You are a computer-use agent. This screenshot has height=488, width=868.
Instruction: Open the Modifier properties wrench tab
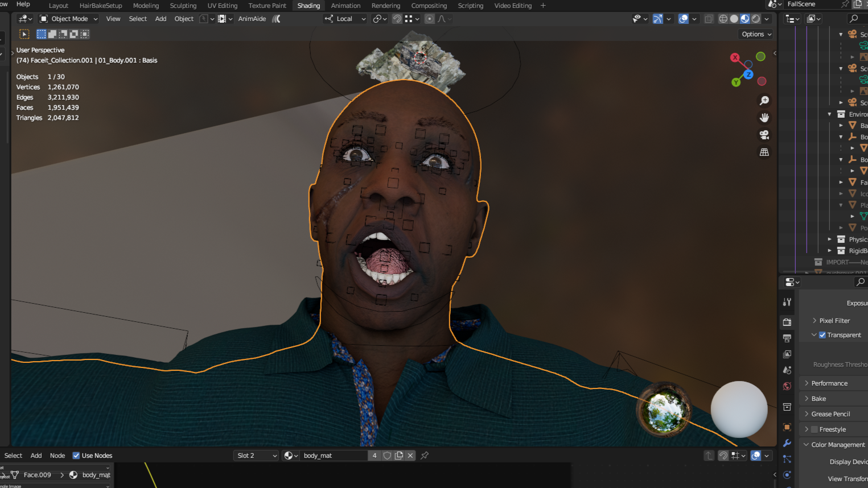click(787, 443)
